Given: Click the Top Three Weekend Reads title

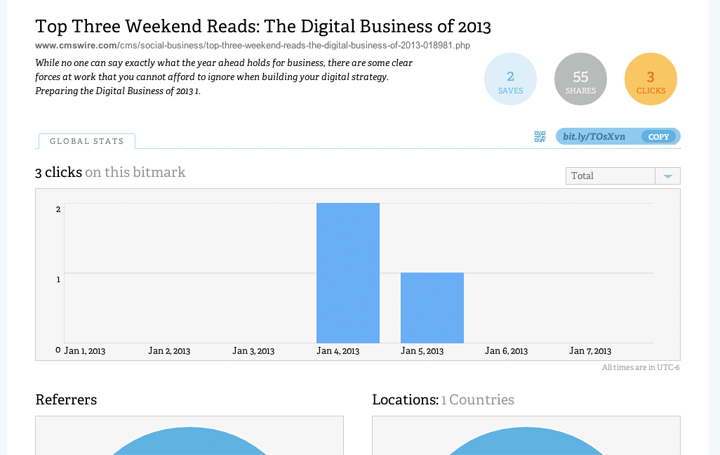Looking at the screenshot, I should tap(263, 26).
